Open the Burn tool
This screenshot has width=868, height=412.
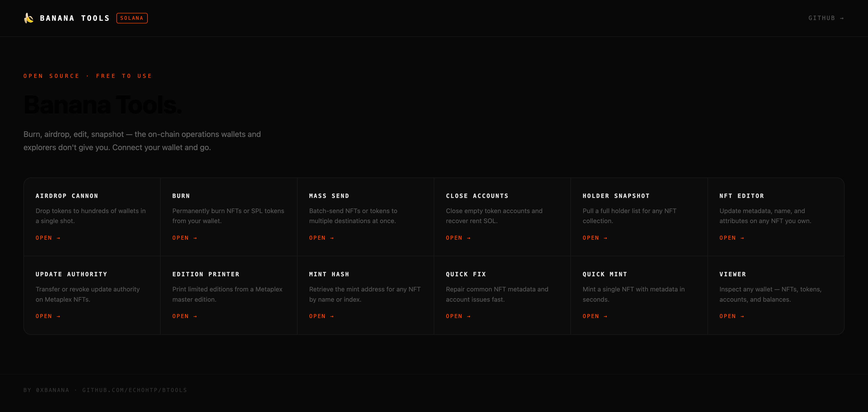coord(185,238)
